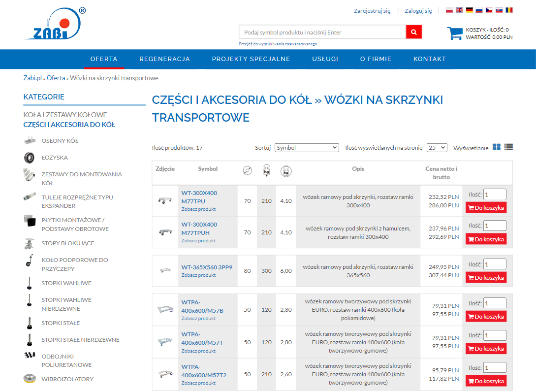Click the Odbojniki poliuretanowe icon

pos(30,355)
